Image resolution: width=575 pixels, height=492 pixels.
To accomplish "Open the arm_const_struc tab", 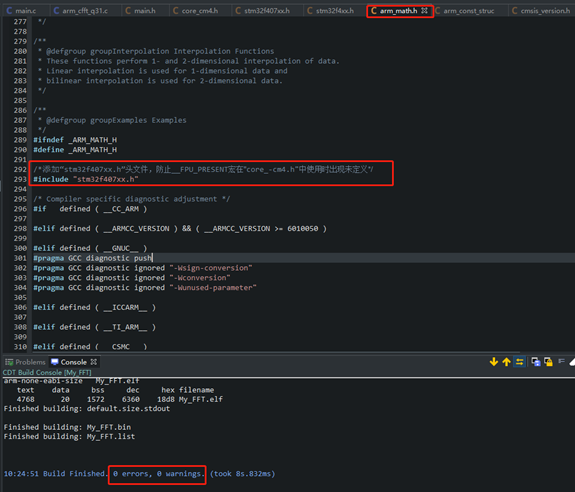I will (465, 11).
